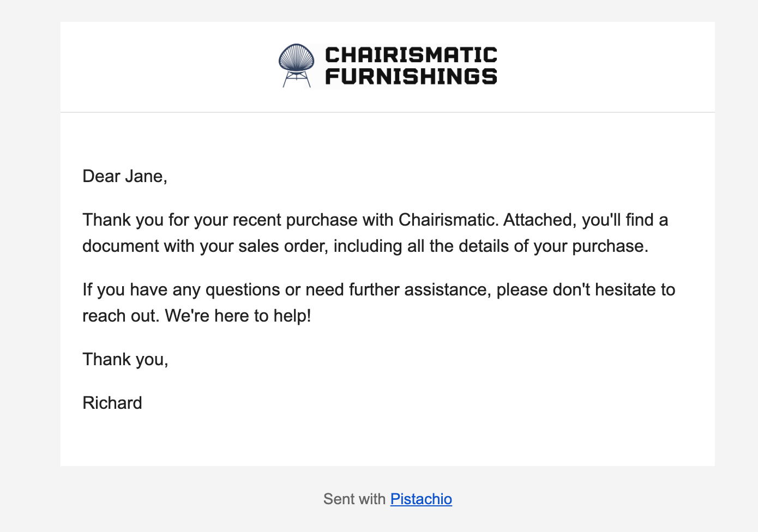Click "details of your purchase" text

[x=553, y=246]
